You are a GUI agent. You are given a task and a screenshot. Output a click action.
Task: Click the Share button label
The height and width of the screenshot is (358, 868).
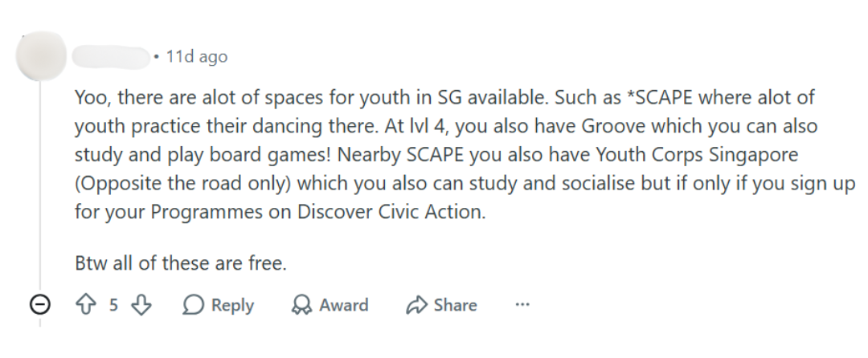tap(455, 305)
